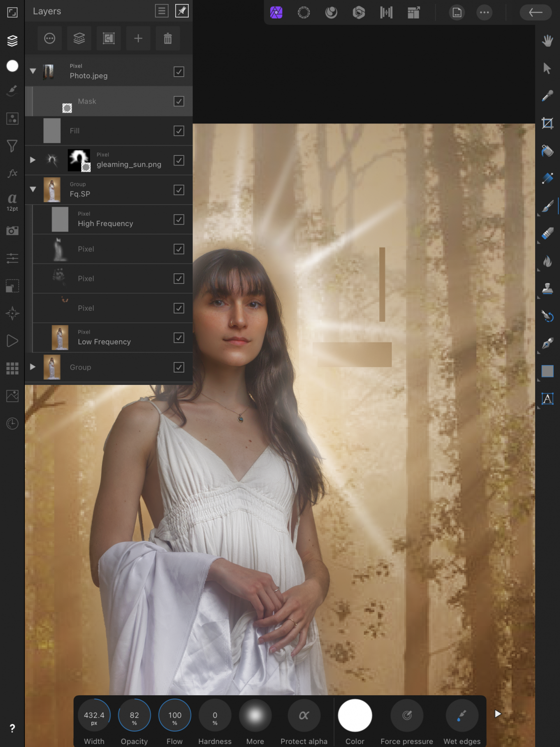Screen dimensions: 560x747
Task: Select the Low Frequency layer
Action: coord(112,338)
